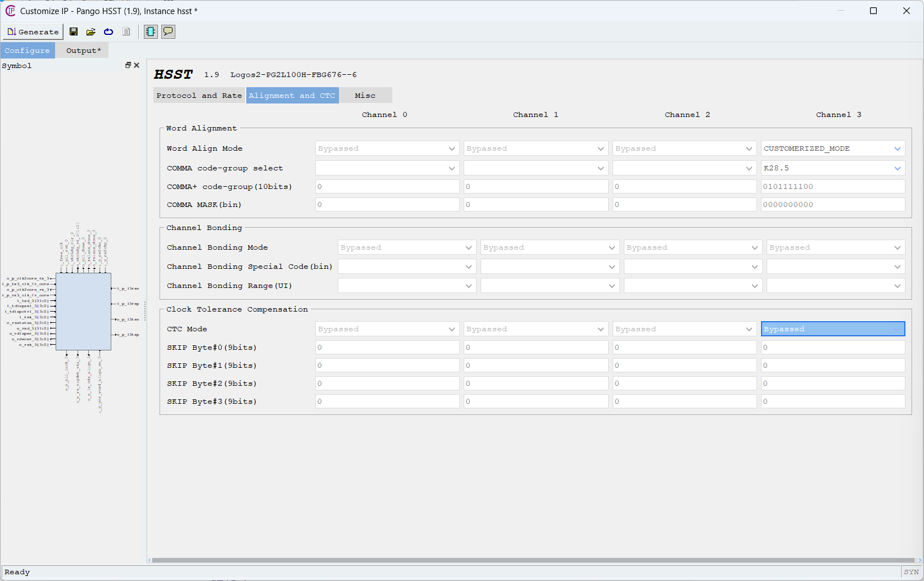The image size is (924, 581).
Task: Open Channel 3 CTC Mode dropdown
Action: (832, 329)
